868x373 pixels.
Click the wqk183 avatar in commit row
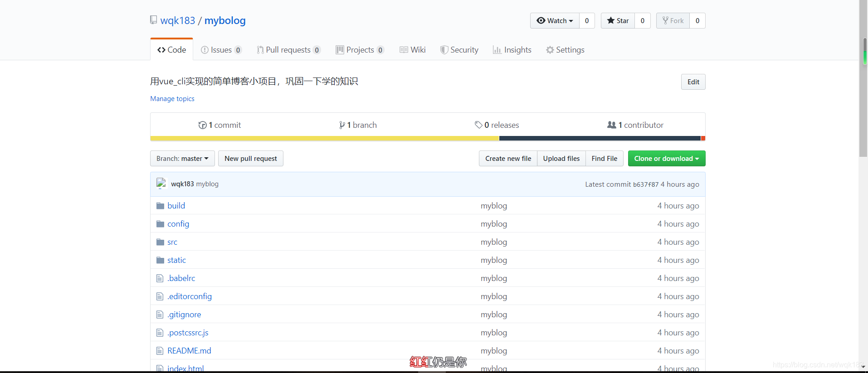161,184
